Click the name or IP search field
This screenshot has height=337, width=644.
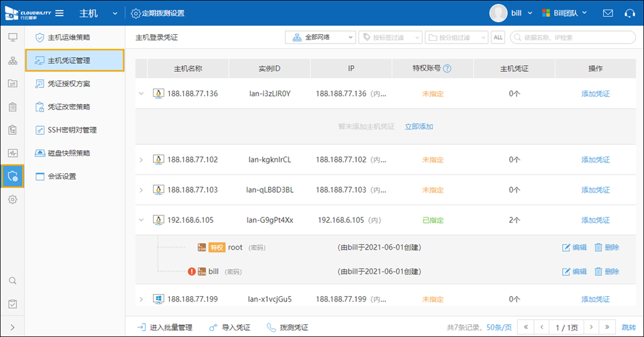(x=573, y=38)
